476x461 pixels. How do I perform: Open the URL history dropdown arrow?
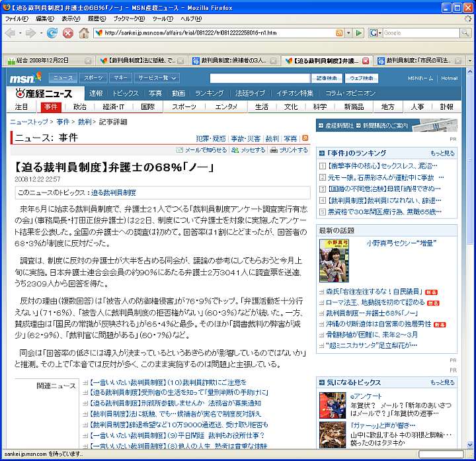[x=348, y=32]
